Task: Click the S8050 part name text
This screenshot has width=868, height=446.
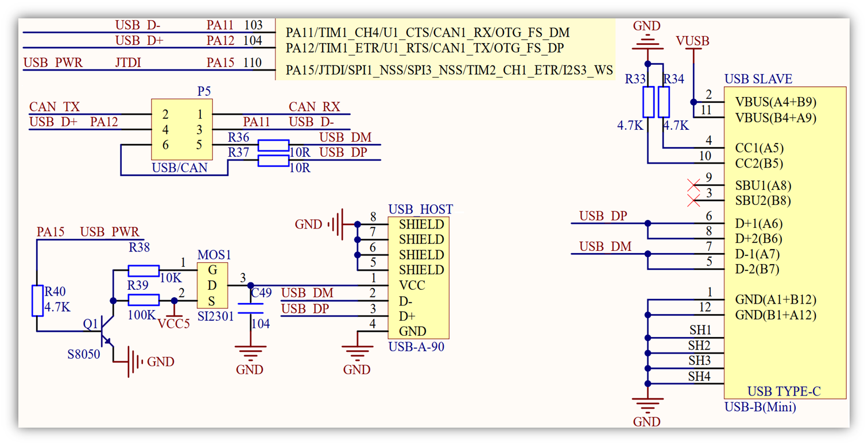Action: pyautogui.click(x=84, y=354)
